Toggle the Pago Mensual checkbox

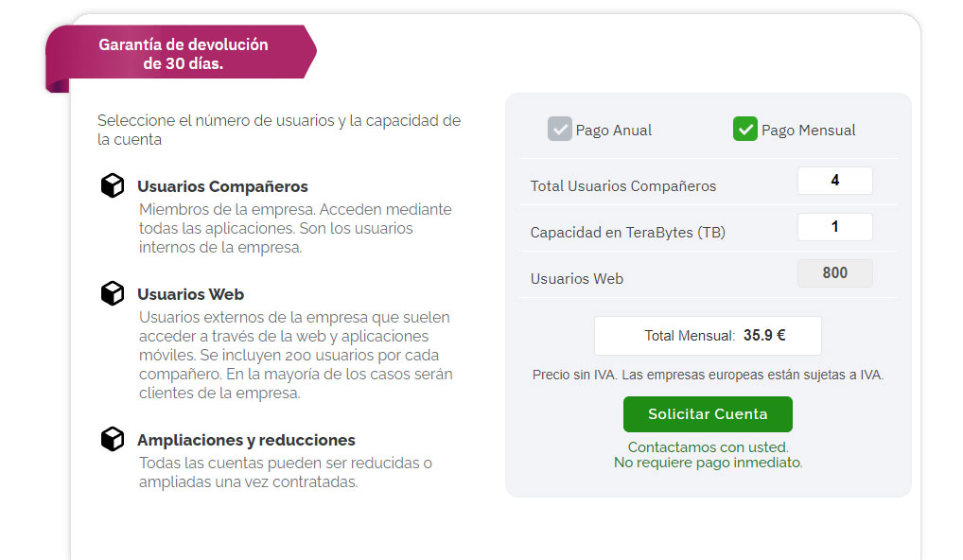[x=745, y=129]
